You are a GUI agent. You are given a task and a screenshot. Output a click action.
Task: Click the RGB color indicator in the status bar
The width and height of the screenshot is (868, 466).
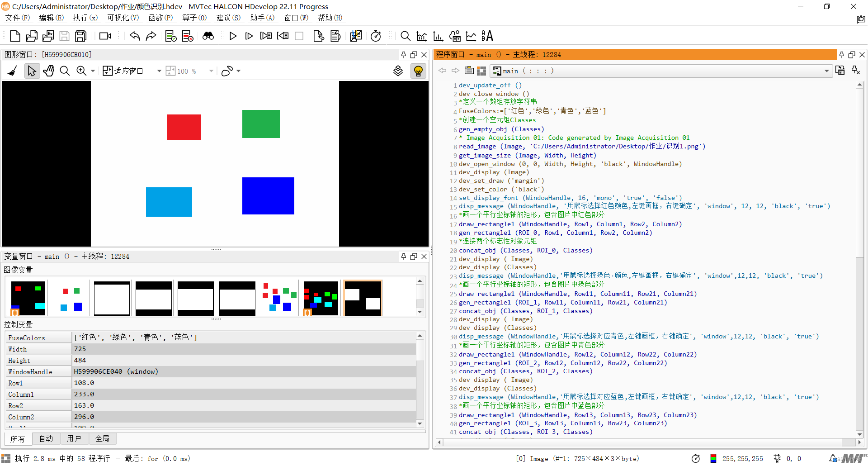(x=713, y=458)
